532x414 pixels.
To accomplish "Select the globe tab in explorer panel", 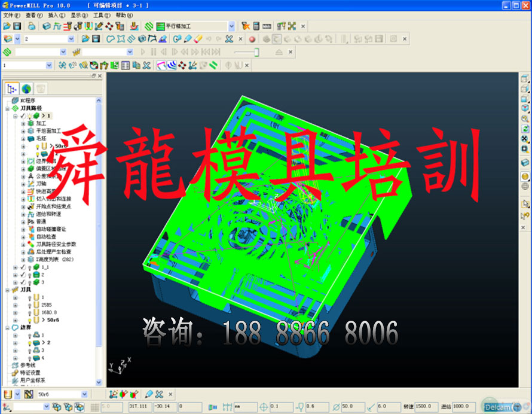I will (26, 89).
